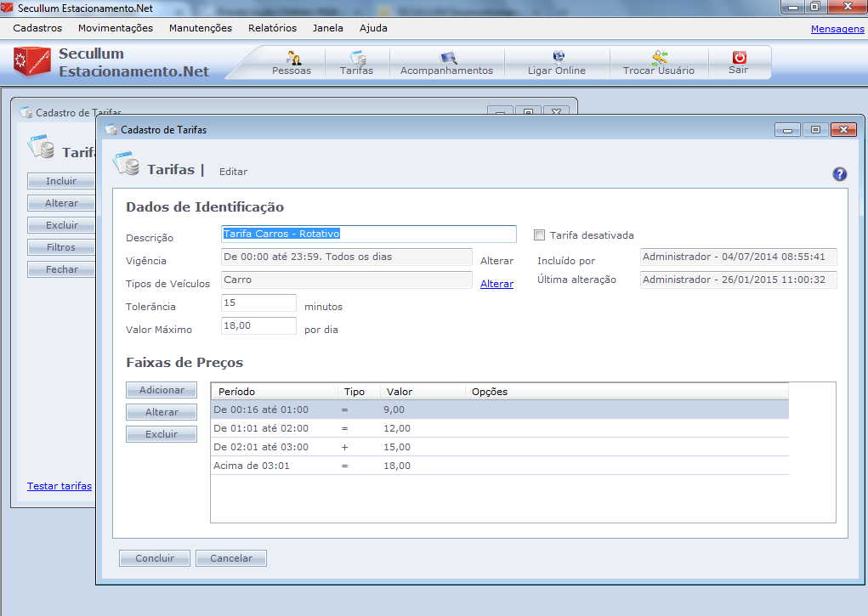Click the Alterar link beside Tipos de Veículos
This screenshot has width=868, height=616.
pos(496,284)
